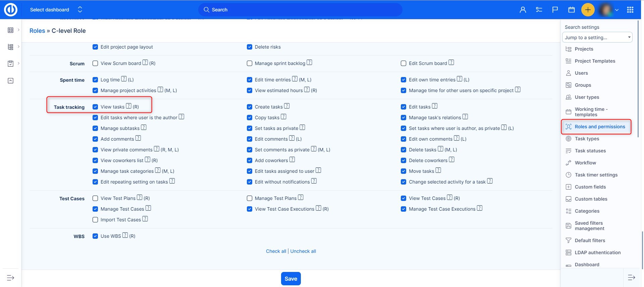Open the Jump to a setting dropdown
644x287 pixels.
(x=597, y=38)
